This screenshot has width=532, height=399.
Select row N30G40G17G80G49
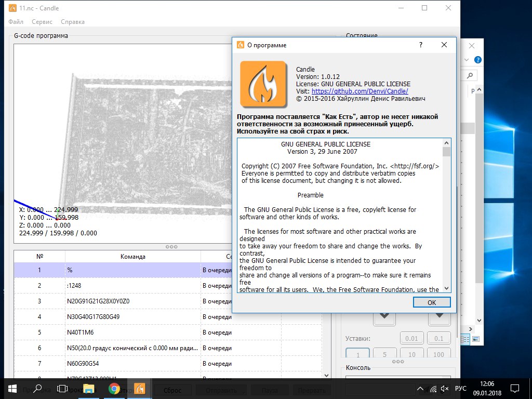point(168,317)
